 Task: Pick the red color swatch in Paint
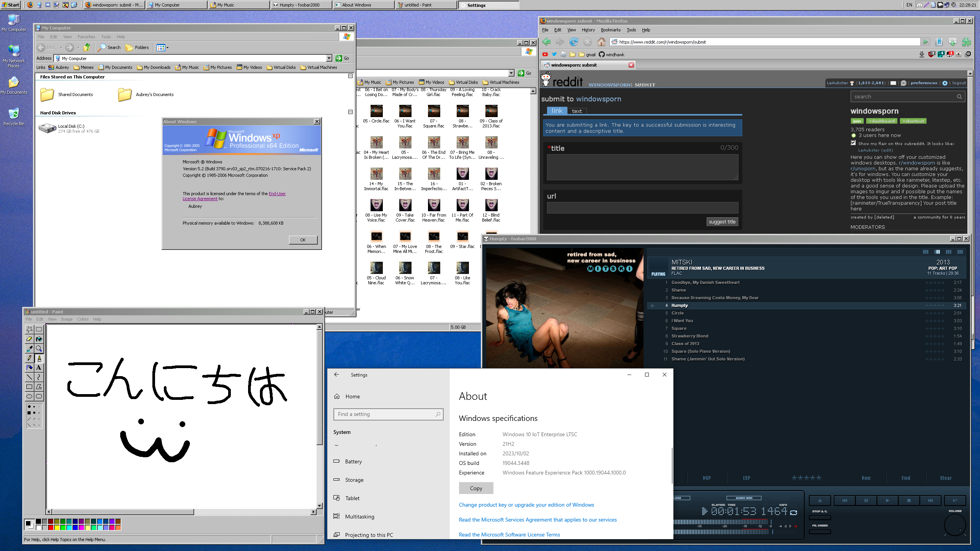(x=51, y=528)
